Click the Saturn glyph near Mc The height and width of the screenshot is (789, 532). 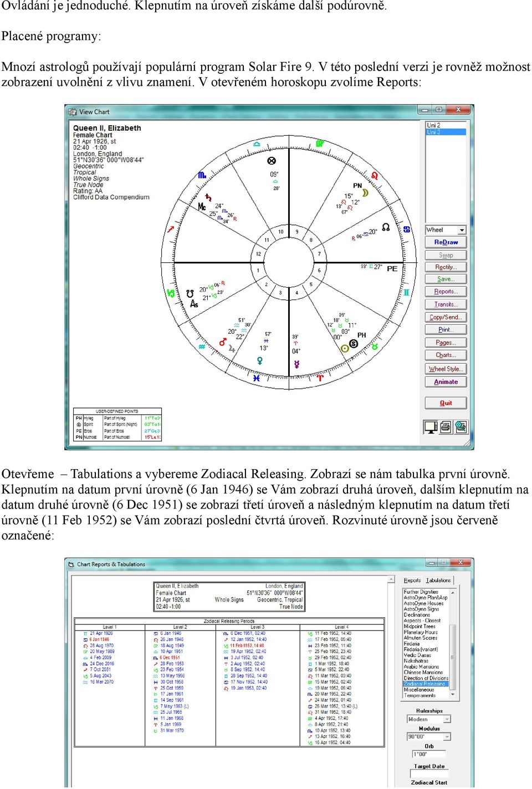pos(208,197)
